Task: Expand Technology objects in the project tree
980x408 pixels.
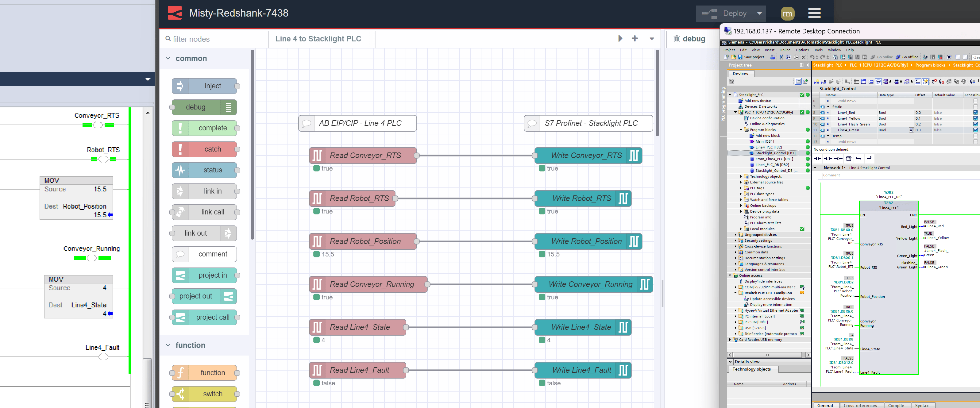Action: pyautogui.click(x=740, y=176)
